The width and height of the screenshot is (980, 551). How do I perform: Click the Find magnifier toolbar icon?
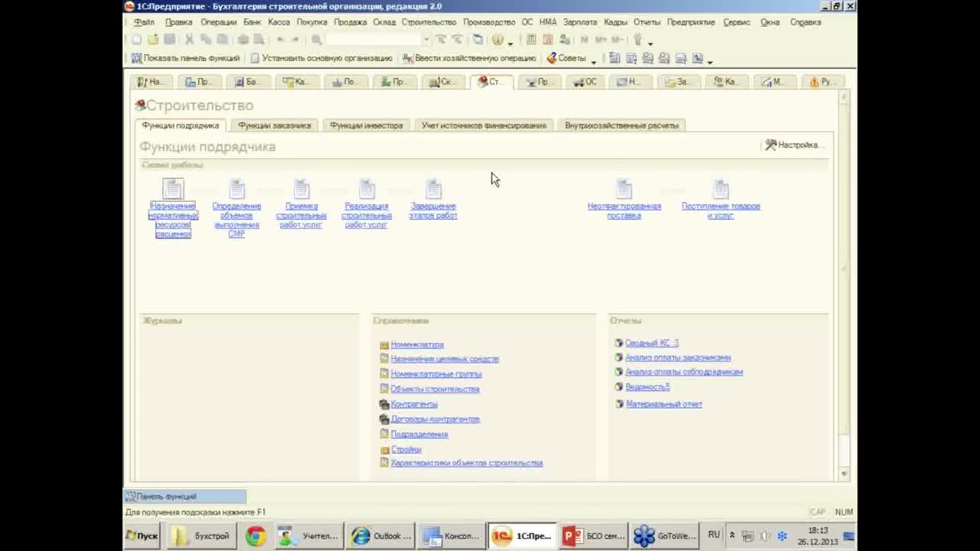(x=316, y=40)
